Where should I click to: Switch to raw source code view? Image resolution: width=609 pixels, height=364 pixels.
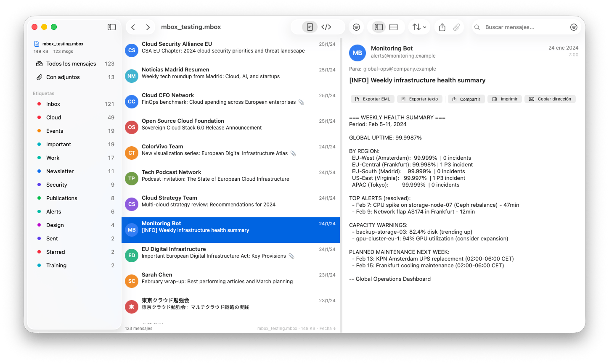[326, 27]
